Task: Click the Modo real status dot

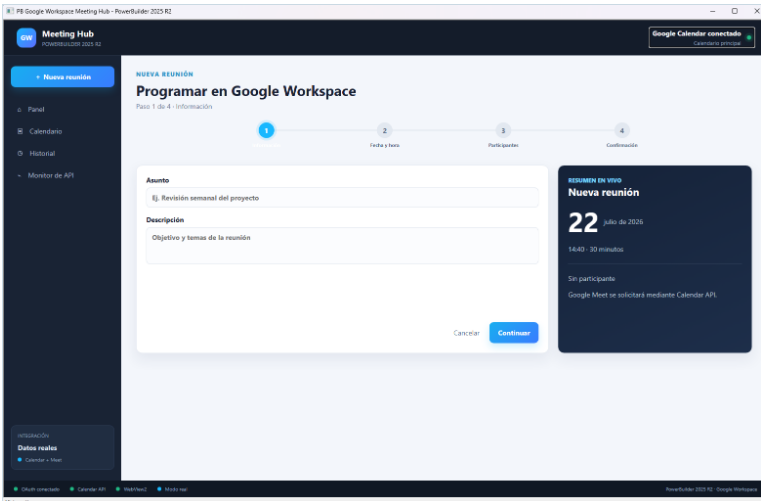Action: pyautogui.click(x=159, y=489)
